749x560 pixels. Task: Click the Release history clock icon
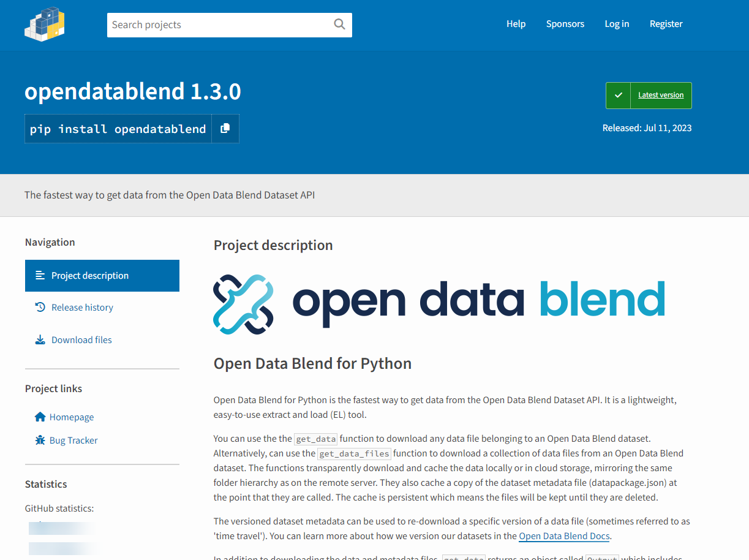click(40, 308)
